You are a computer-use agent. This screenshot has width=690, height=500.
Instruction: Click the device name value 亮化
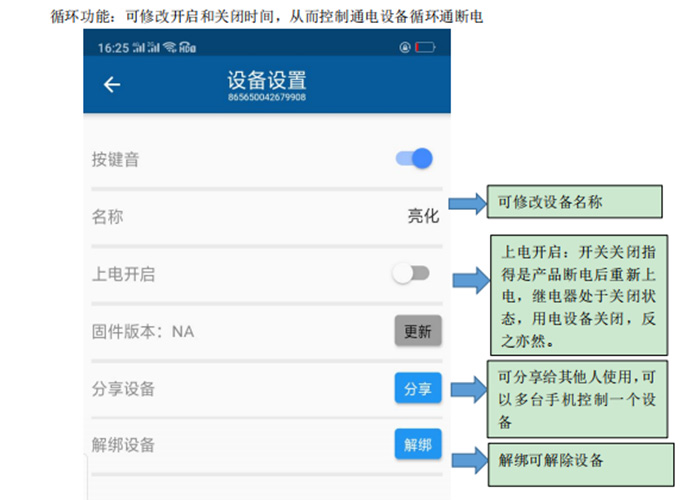(x=422, y=216)
